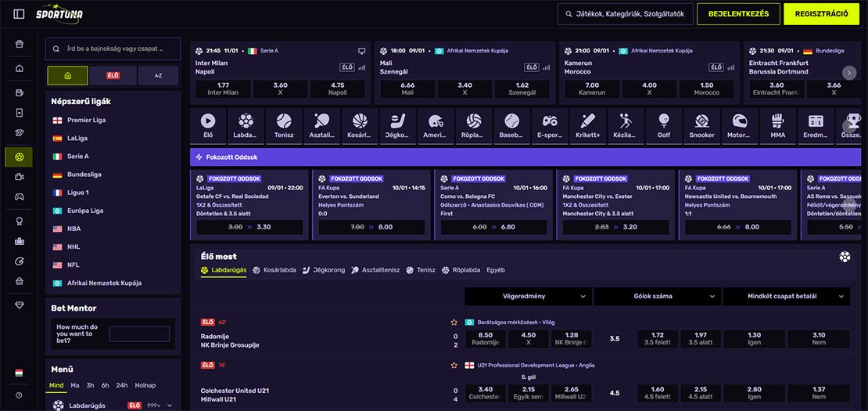Advance featured matches carousel with right arrow

point(849,73)
